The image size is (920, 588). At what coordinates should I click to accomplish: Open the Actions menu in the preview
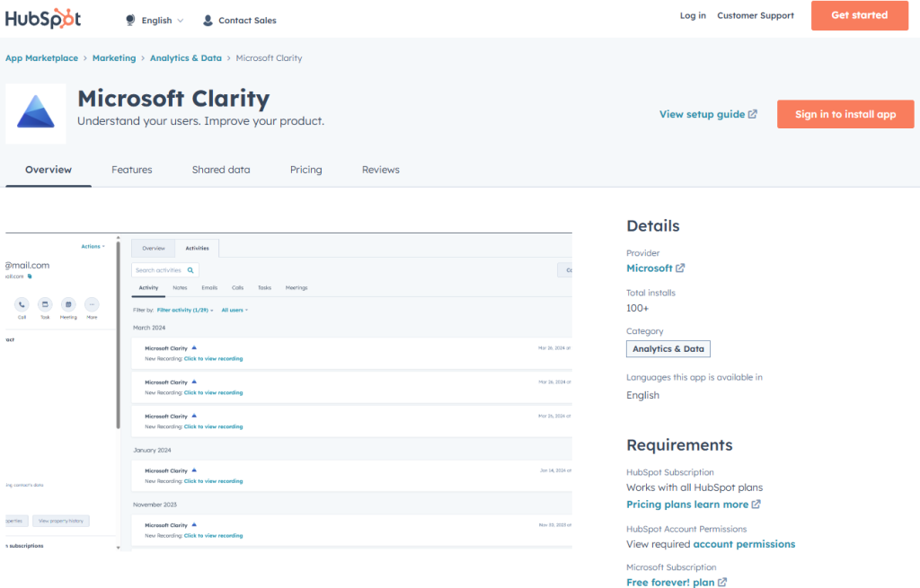pos(93,246)
